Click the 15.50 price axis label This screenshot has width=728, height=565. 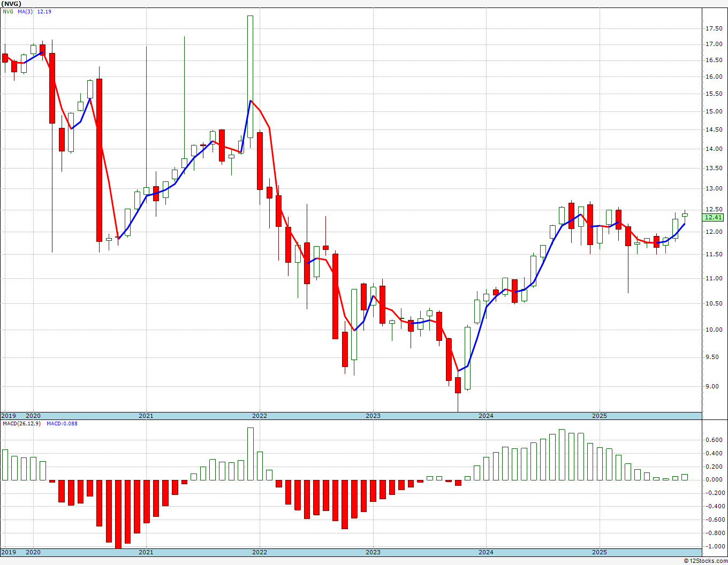pos(714,94)
